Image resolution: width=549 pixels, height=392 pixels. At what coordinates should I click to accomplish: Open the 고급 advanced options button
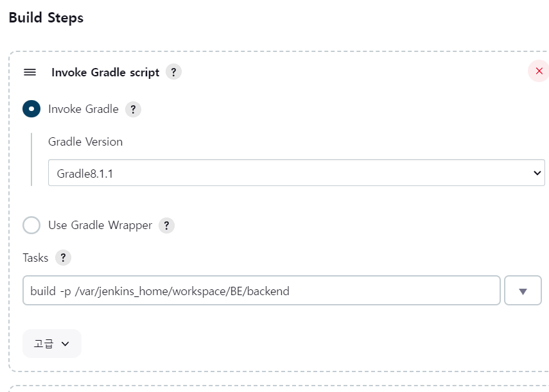pos(52,343)
